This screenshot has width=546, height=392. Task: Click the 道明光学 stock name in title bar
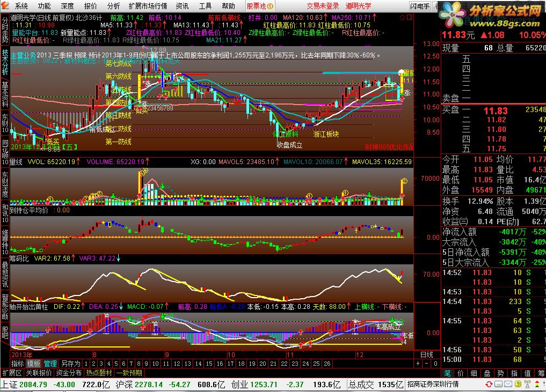[358, 6]
